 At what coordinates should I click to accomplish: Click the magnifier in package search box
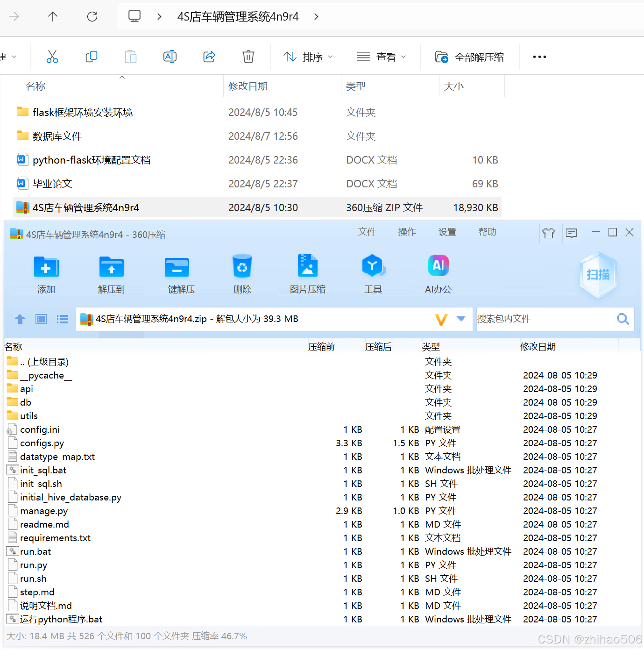pos(623,319)
